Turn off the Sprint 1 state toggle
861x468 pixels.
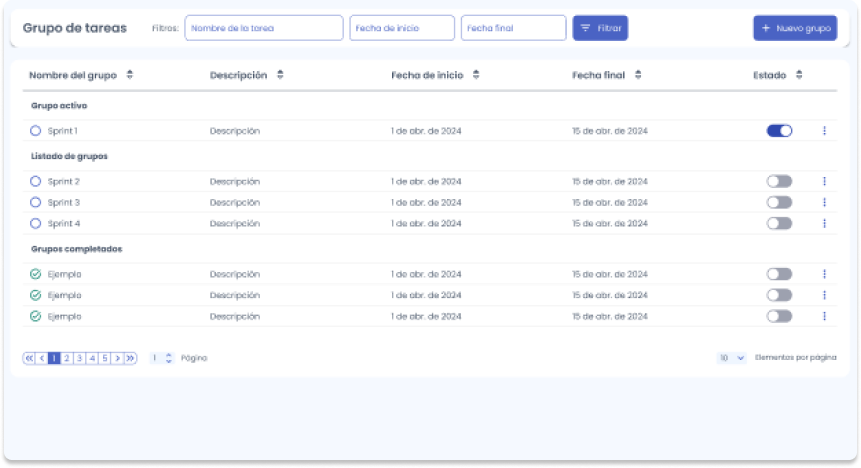click(779, 131)
